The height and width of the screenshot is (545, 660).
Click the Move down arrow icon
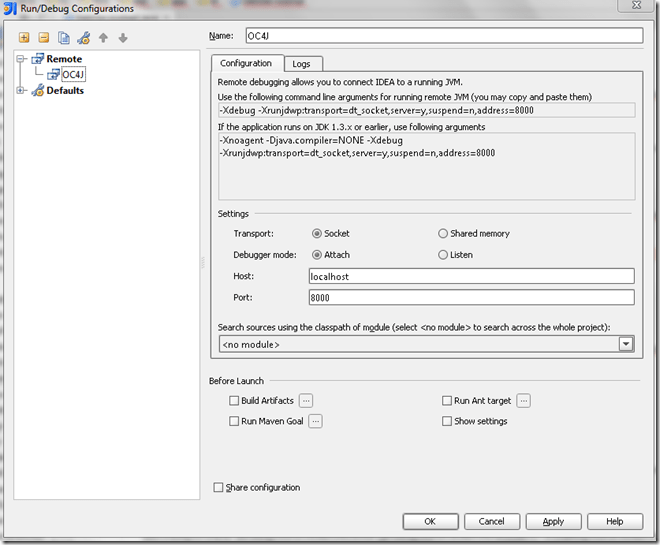(122, 38)
